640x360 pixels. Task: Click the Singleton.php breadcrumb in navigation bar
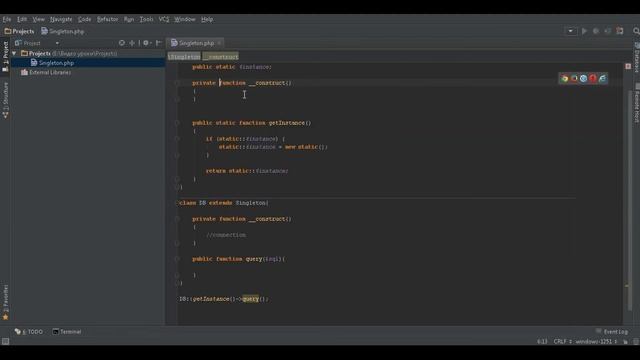(62, 31)
